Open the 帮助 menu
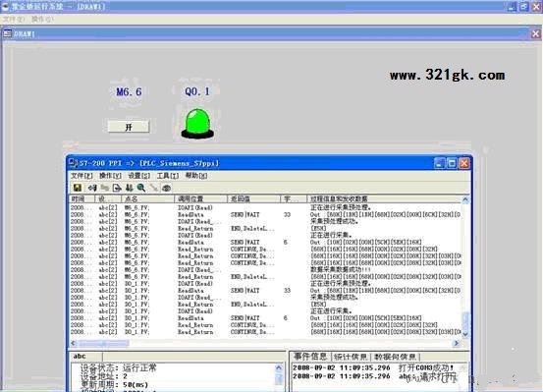This screenshot has width=543, height=392. 196,176
